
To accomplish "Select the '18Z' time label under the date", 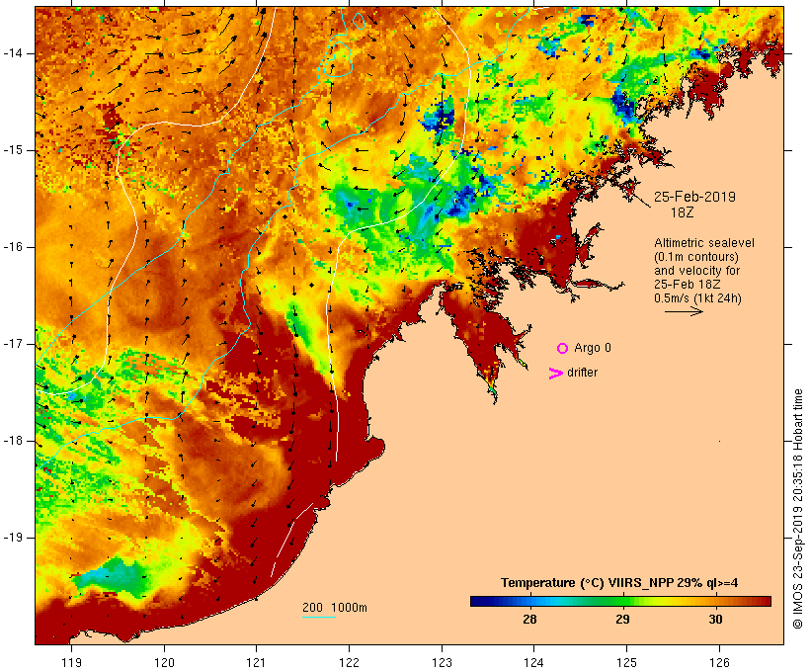I will tap(682, 212).
